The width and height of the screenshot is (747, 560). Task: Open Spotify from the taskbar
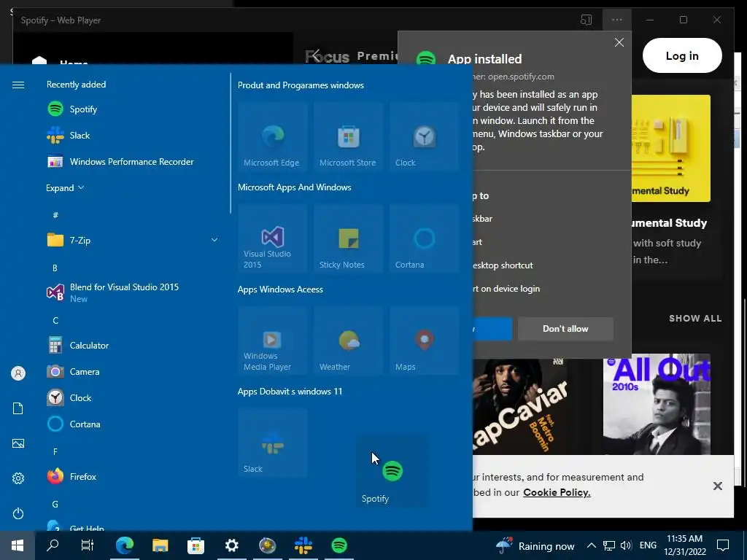tap(339, 545)
